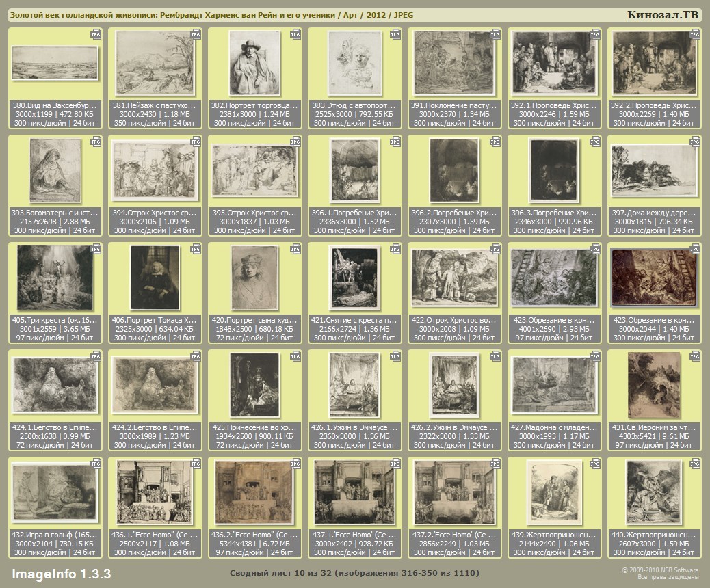Screen dimensions: 710x588
Task: Open thumbnail 431.Св.Иероним за чтением
Action: tap(655, 385)
